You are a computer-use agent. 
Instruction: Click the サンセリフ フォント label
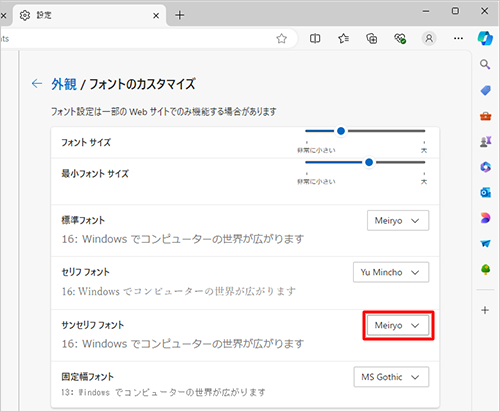tap(93, 325)
